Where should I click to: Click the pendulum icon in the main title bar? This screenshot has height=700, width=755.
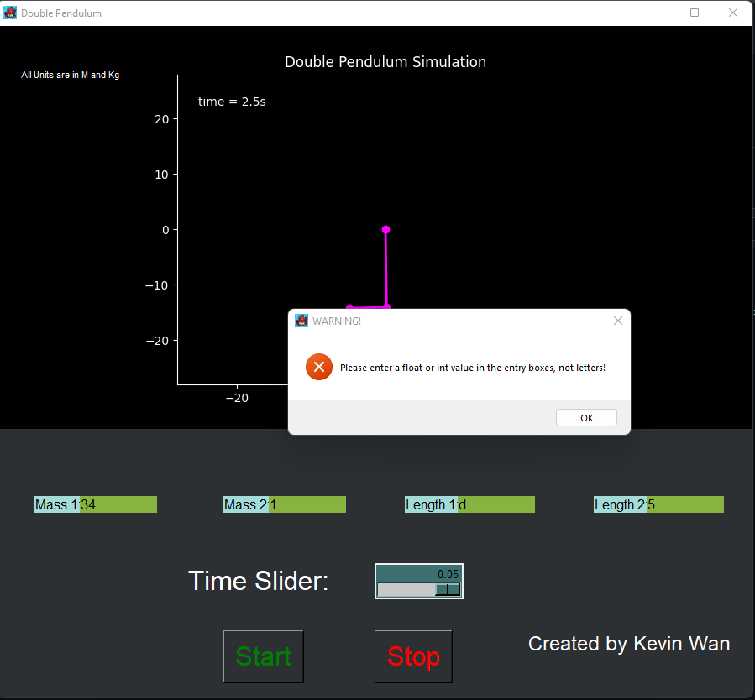click(10, 12)
